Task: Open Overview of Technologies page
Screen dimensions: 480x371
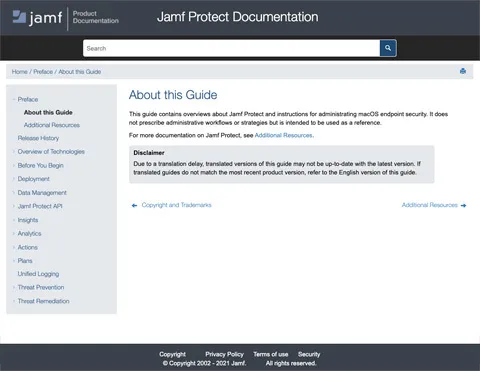Action: [x=51, y=152]
